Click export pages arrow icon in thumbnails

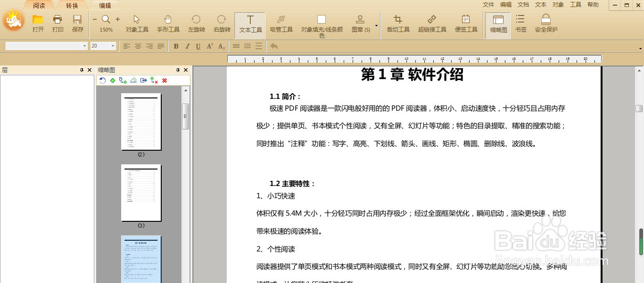point(144,81)
